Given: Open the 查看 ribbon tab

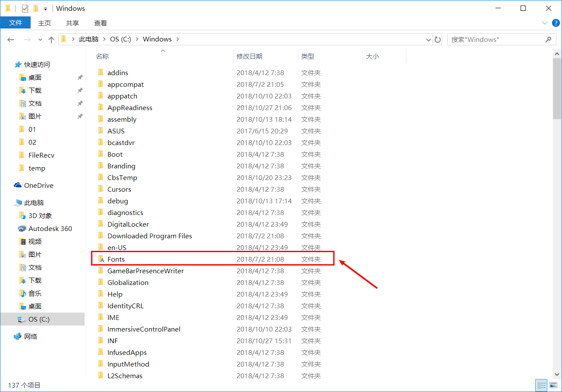Looking at the screenshot, I should 101,23.
